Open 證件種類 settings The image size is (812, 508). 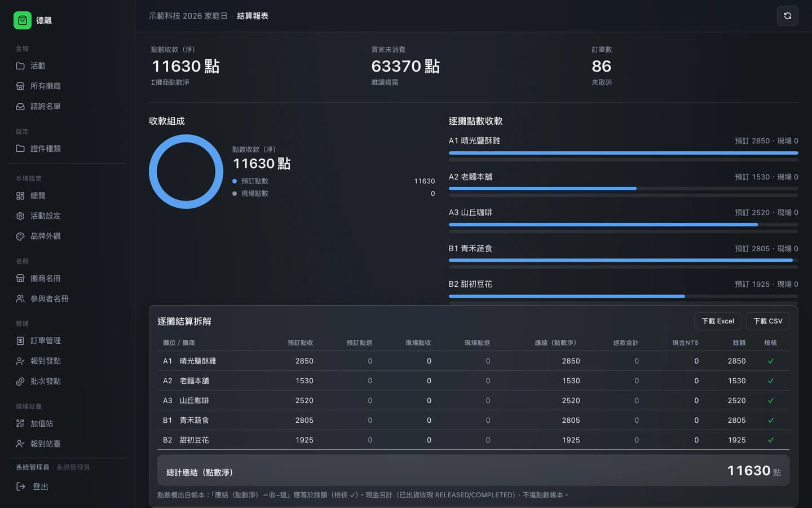point(68,148)
